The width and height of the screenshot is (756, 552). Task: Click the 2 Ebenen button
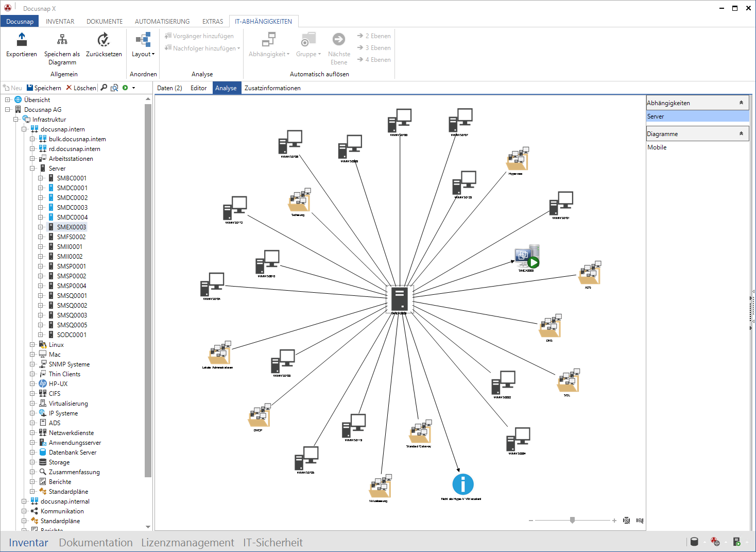pyautogui.click(x=374, y=36)
